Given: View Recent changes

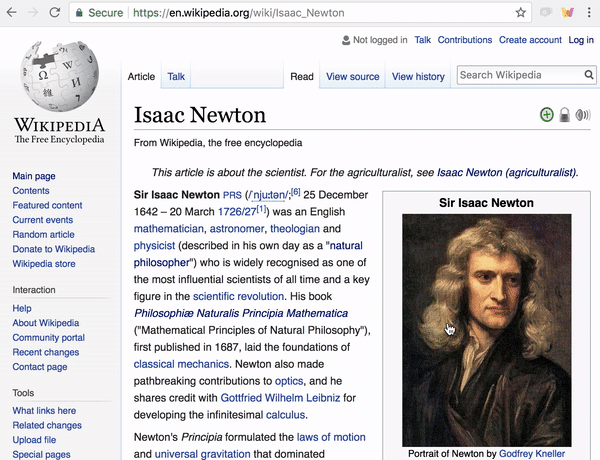Looking at the screenshot, I should pos(46,352).
